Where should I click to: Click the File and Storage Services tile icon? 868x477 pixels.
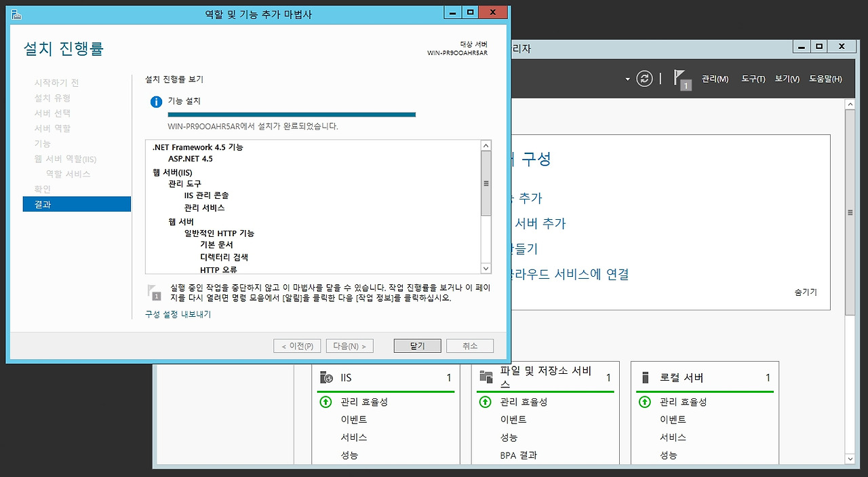point(486,377)
